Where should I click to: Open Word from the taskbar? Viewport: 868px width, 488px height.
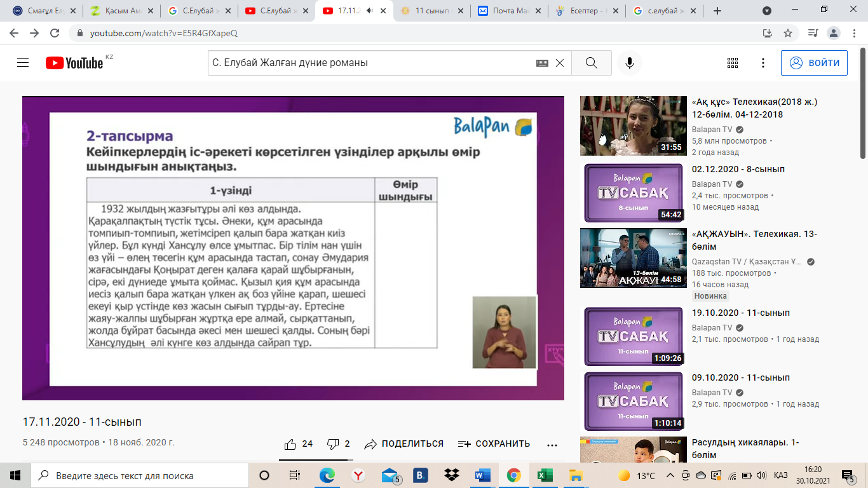[x=483, y=475]
